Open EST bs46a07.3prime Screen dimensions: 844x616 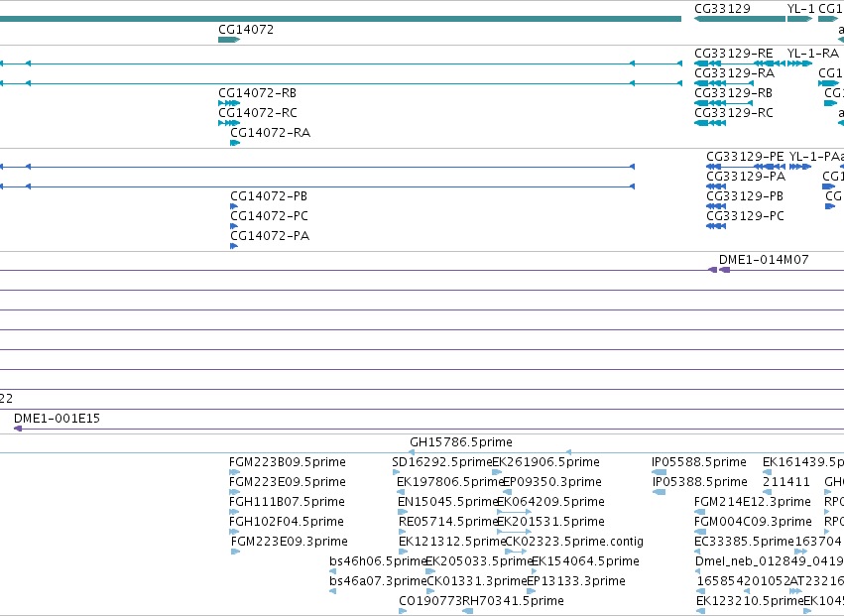[x=377, y=581]
